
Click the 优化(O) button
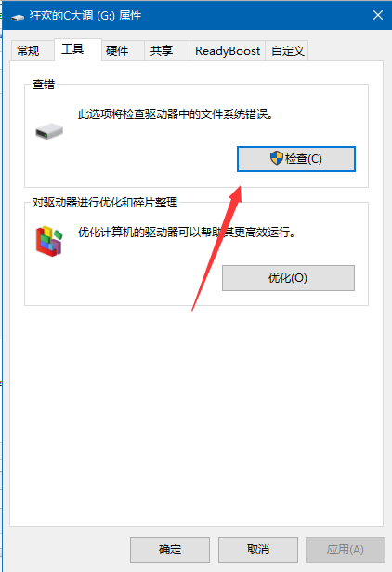(288, 278)
